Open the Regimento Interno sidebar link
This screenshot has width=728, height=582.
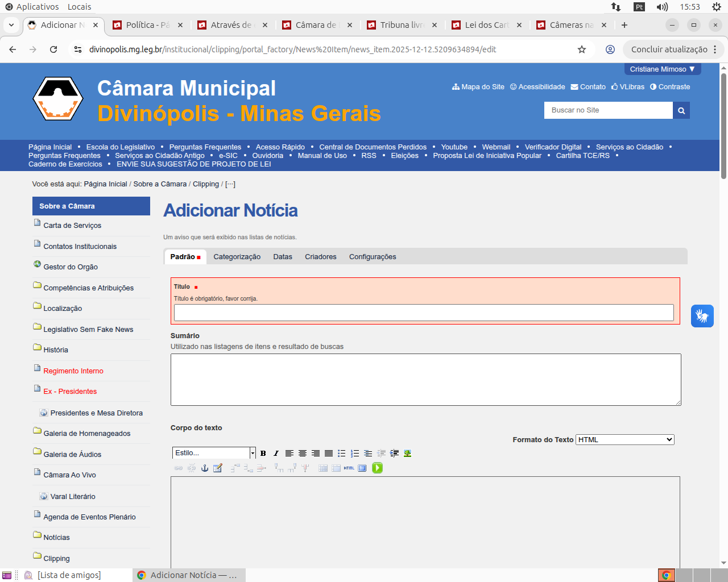(x=73, y=371)
